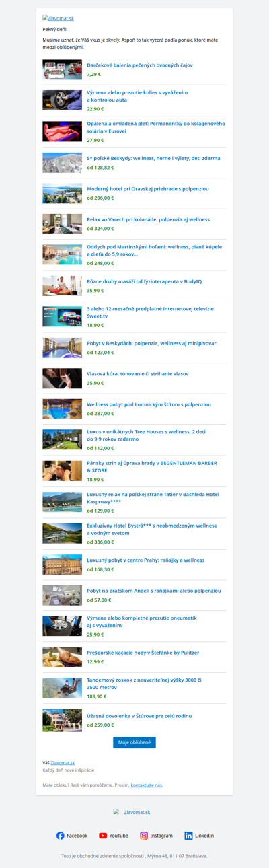The width and height of the screenshot is (269, 868).
Task: Click the Facebook text label in footer
Action: (x=77, y=836)
